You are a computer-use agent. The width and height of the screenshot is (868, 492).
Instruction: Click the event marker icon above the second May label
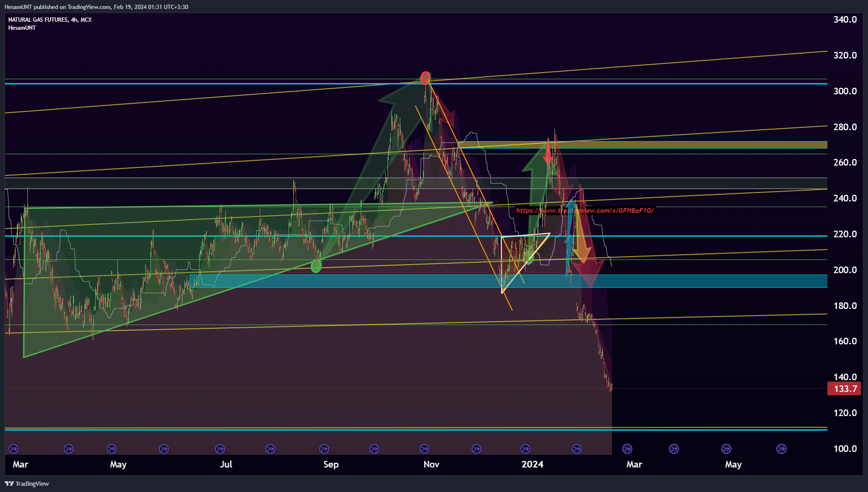726,449
